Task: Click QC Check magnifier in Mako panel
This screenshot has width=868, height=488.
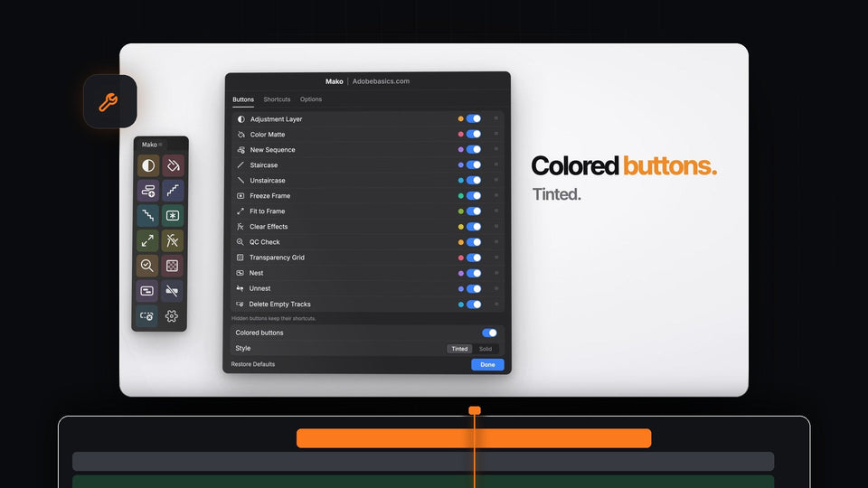Action: (147, 266)
